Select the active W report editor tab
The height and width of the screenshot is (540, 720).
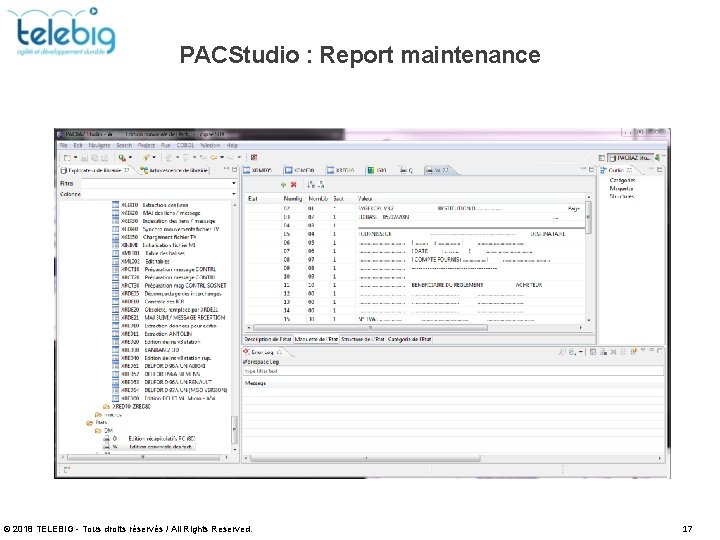click(x=440, y=170)
